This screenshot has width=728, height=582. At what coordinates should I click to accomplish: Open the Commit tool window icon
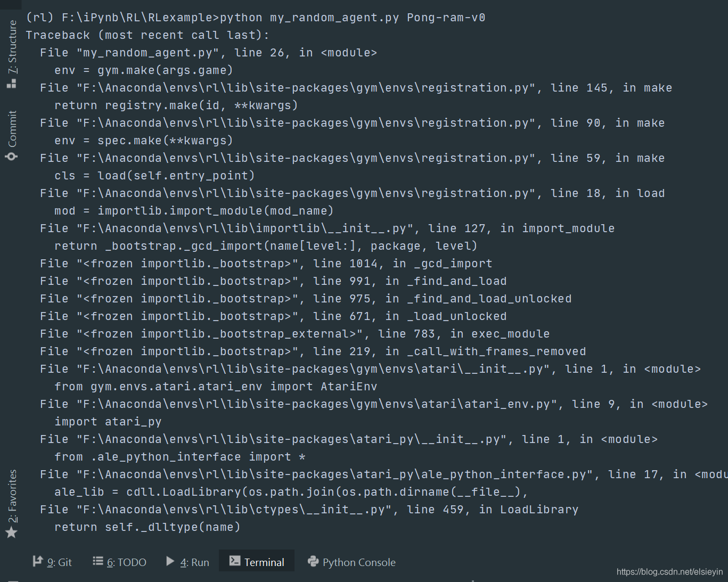click(11, 156)
